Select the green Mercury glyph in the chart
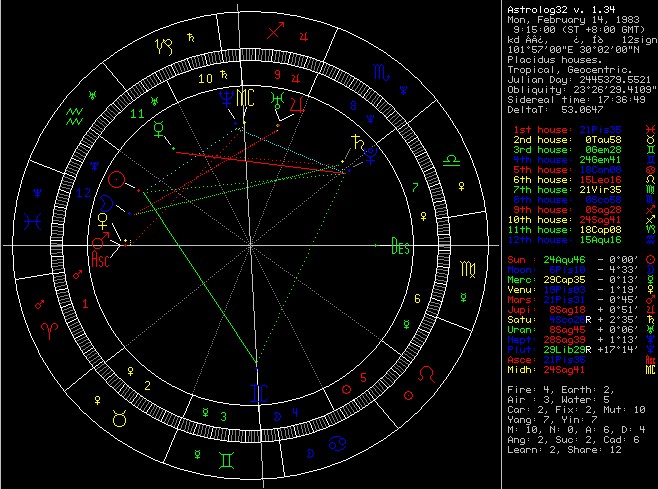Image resolution: width=658 pixels, height=489 pixels. tap(162, 129)
